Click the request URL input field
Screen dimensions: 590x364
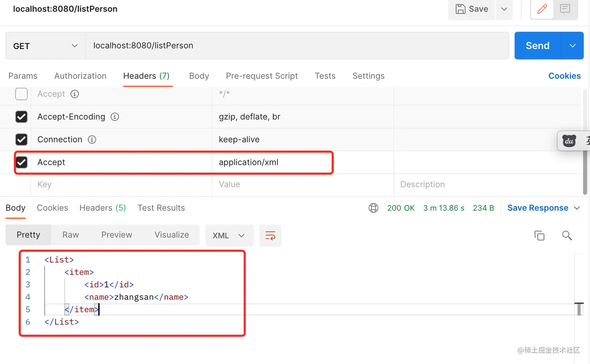(297, 46)
